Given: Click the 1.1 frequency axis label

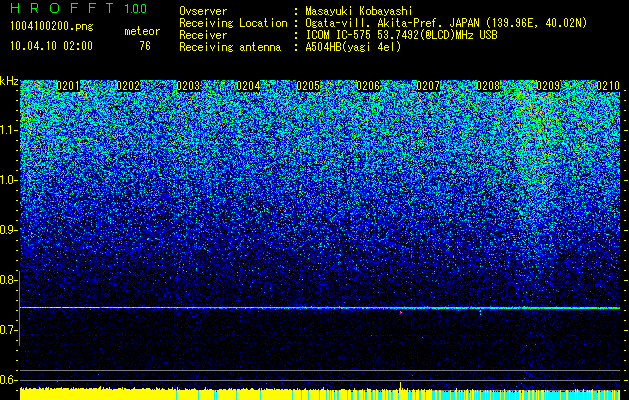Looking at the screenshot, I should click(8, 130).
